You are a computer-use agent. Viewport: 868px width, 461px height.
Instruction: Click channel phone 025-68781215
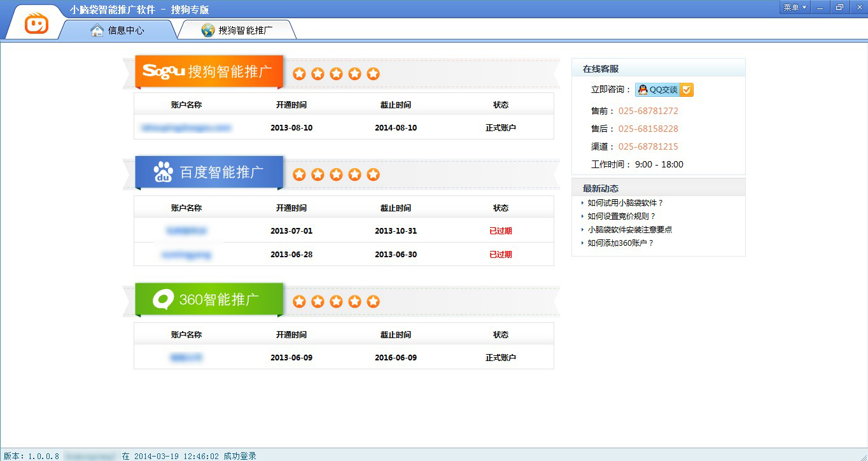point(648,146)
